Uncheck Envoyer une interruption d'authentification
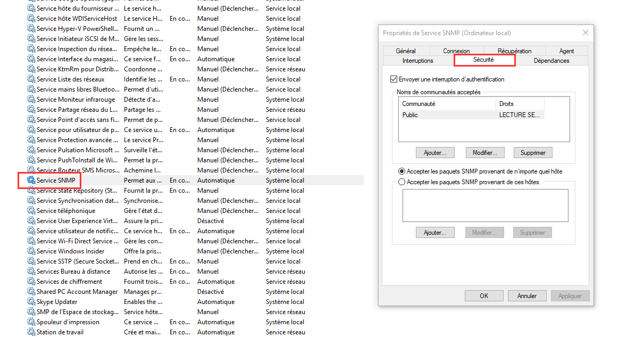The width and height of the screenshot is (644, 337). click(x=394, y=79)
